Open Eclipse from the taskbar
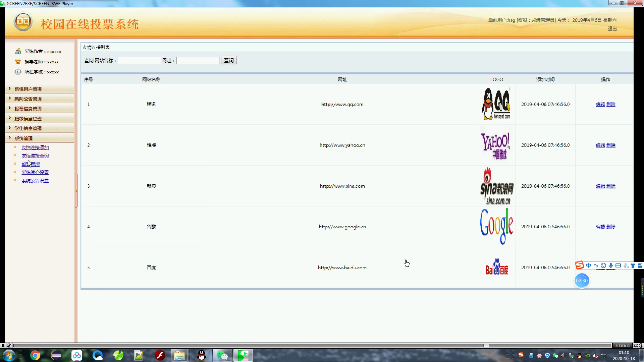 point(56,355)
